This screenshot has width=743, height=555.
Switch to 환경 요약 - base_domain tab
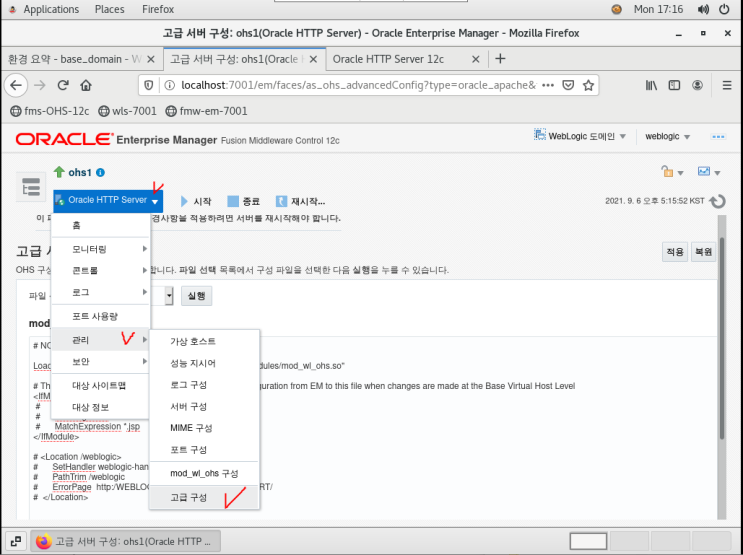click(x=82, y=59)
